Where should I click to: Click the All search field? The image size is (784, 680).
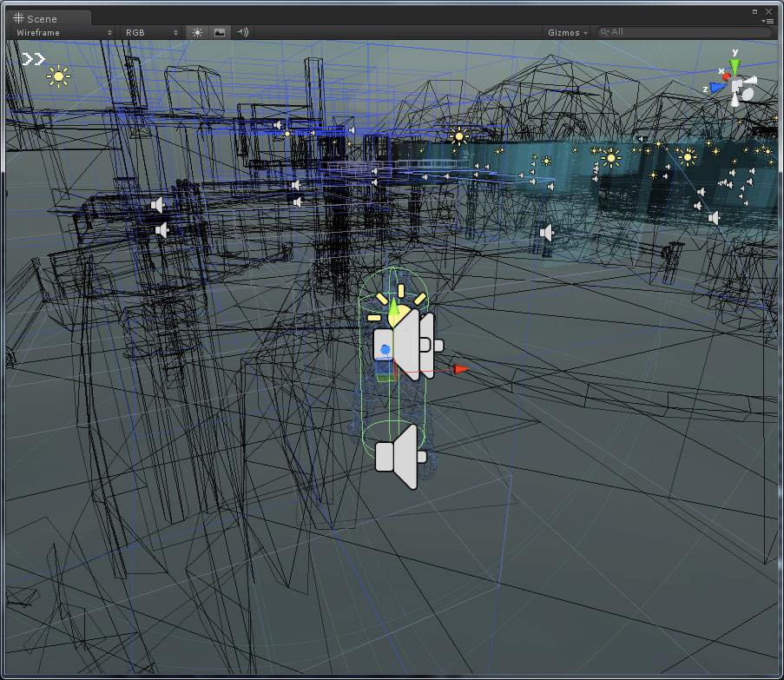click(684, 32)
